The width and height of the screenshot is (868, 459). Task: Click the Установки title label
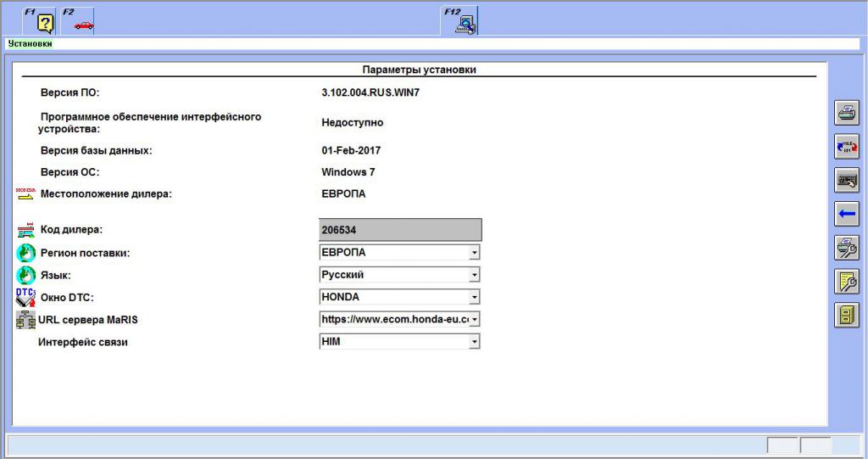point(30,43)
